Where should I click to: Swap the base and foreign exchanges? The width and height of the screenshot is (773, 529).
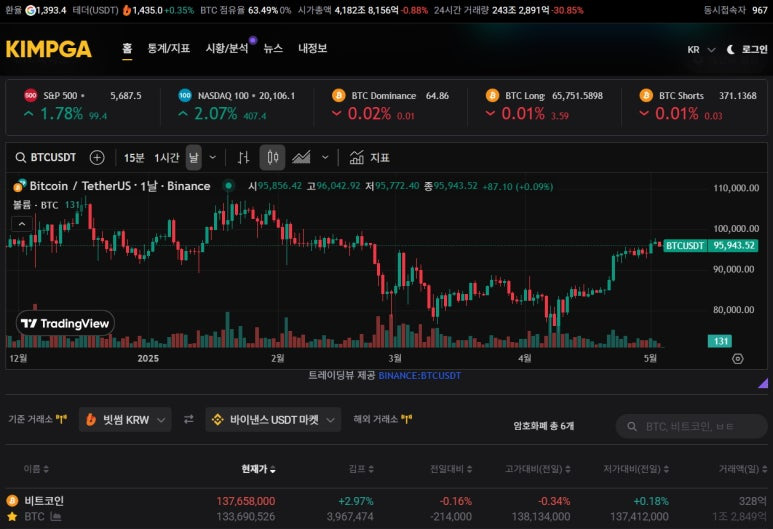point(189,419)
